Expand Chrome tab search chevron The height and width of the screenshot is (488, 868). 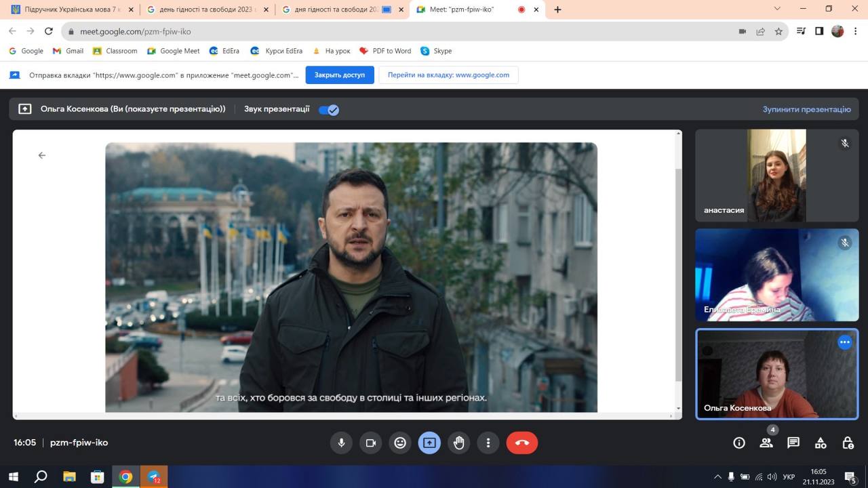pyautogui.click(x=777, y=9)
